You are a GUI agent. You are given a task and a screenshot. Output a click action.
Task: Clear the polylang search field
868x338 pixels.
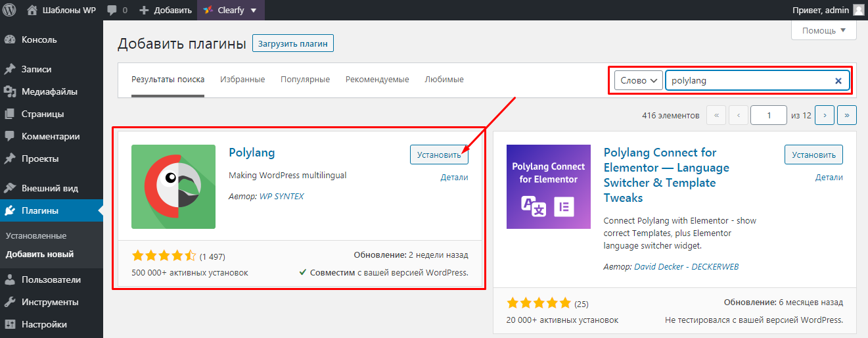pos(838,81)
